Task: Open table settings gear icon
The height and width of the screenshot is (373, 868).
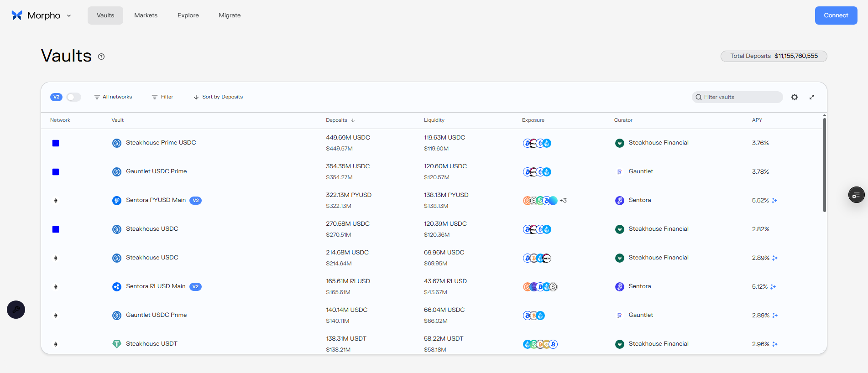Action: (795, 97)
